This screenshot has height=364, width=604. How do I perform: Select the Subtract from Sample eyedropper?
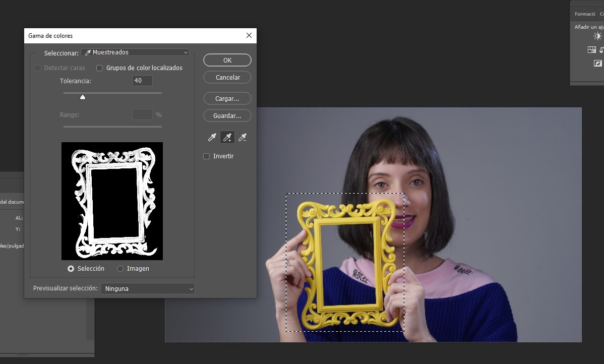tap(243, 138)
